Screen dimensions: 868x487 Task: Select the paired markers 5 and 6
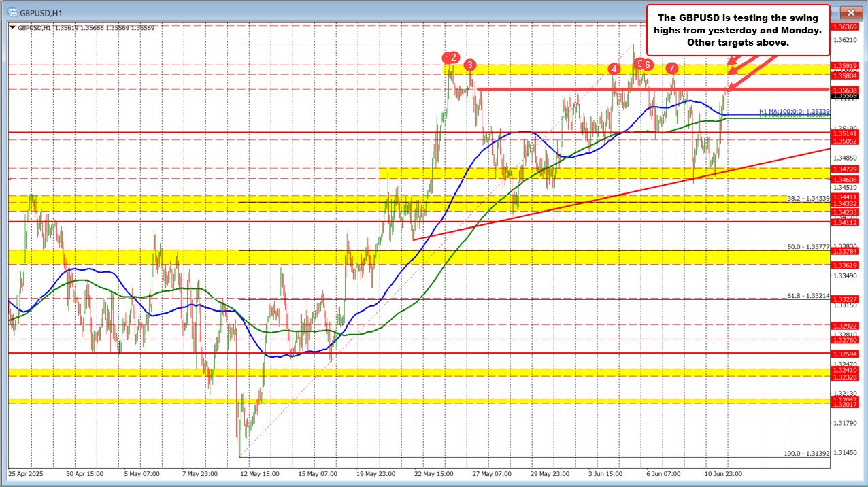tap(644, 63)
